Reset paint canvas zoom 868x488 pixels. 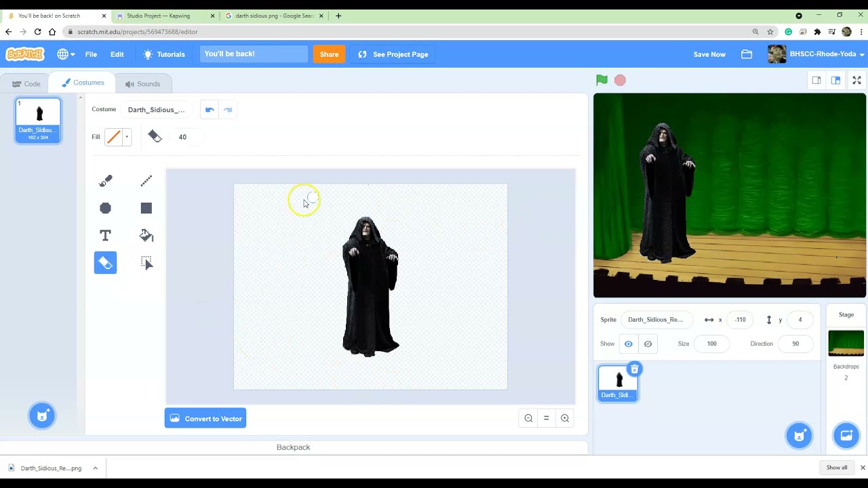pos(546,418)
